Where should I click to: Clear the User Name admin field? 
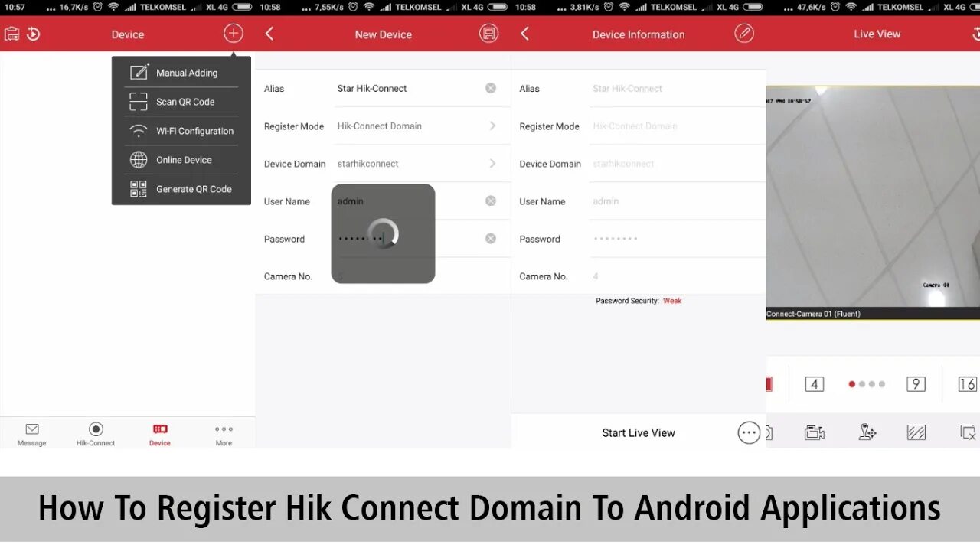pos(491,201)
